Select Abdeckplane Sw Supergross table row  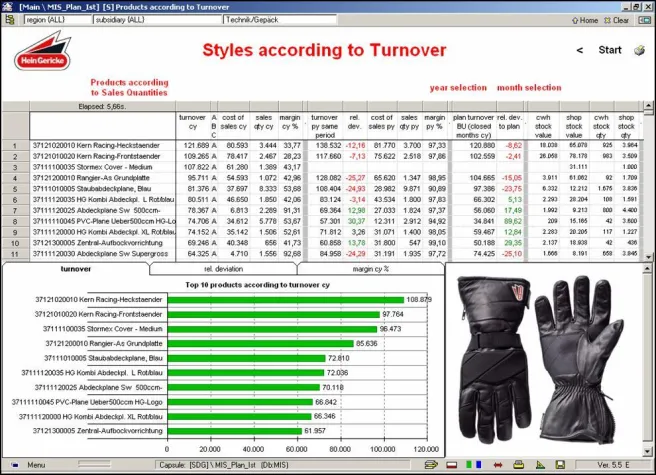(100, 254)
